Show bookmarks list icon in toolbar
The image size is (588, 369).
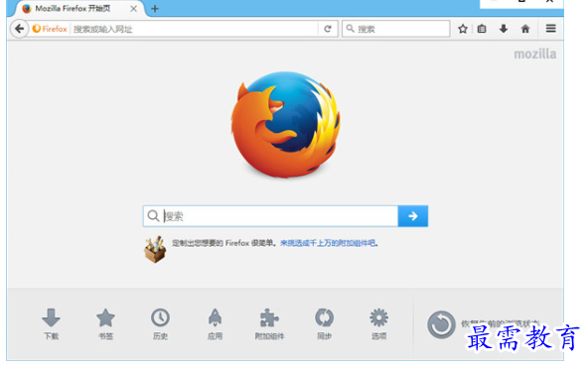[482, 29]
